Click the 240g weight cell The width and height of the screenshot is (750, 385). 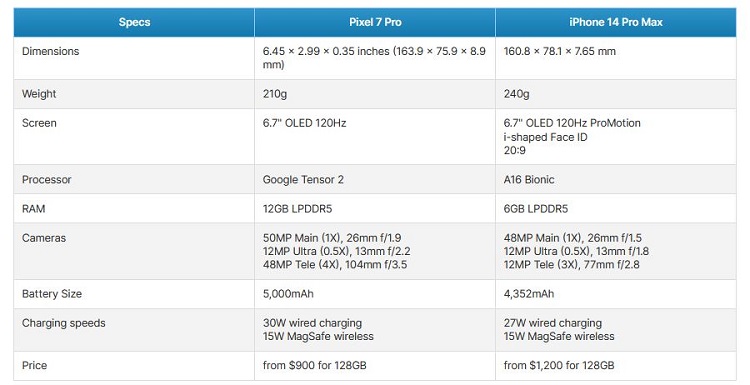(616, 94)
